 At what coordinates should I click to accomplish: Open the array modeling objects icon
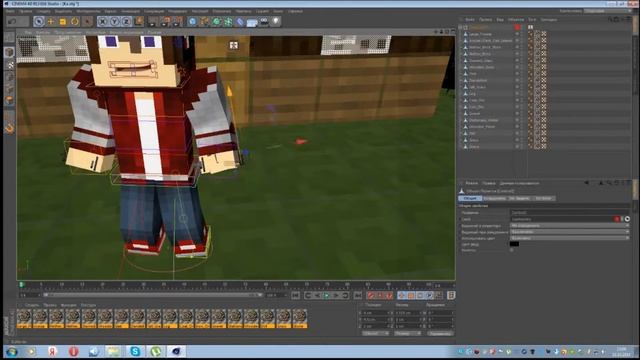tap(228, 21)
